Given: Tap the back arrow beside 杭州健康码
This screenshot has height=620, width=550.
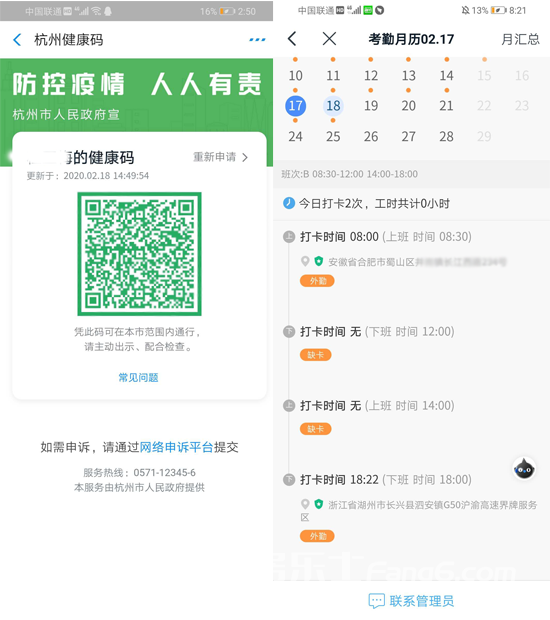Looking at the screenshot, I should click(x=17, y=40).
